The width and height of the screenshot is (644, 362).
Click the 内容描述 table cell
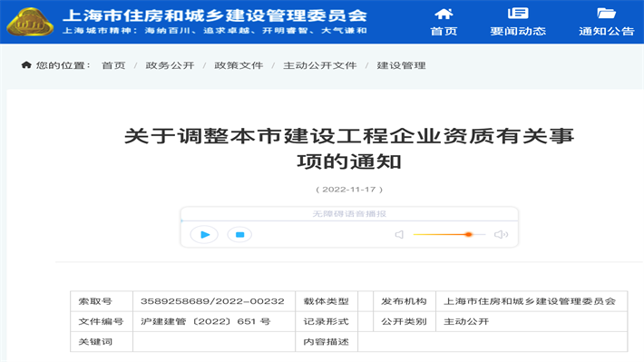click(327, 341)
